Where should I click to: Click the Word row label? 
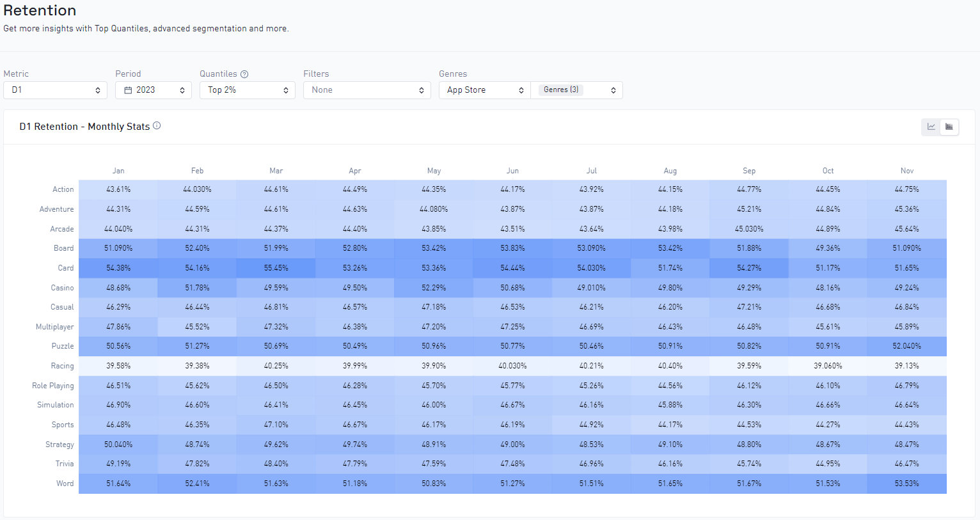point(65,484)
